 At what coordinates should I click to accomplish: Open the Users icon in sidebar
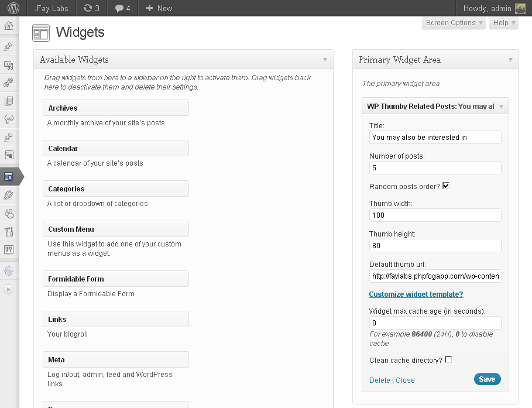point(8,214)
